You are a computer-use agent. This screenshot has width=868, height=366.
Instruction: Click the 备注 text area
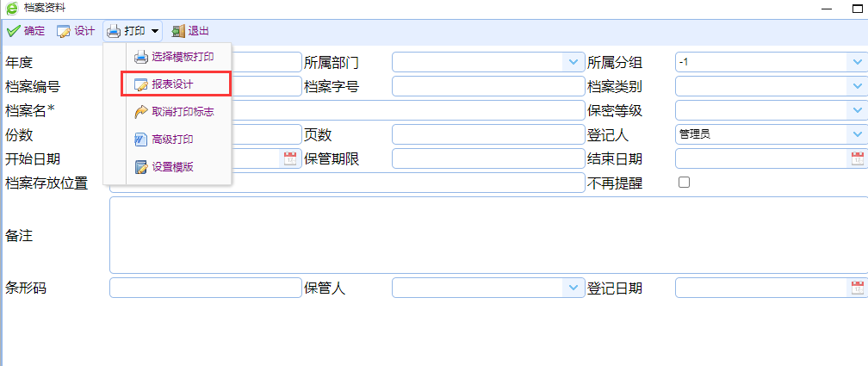coord(489,235)
